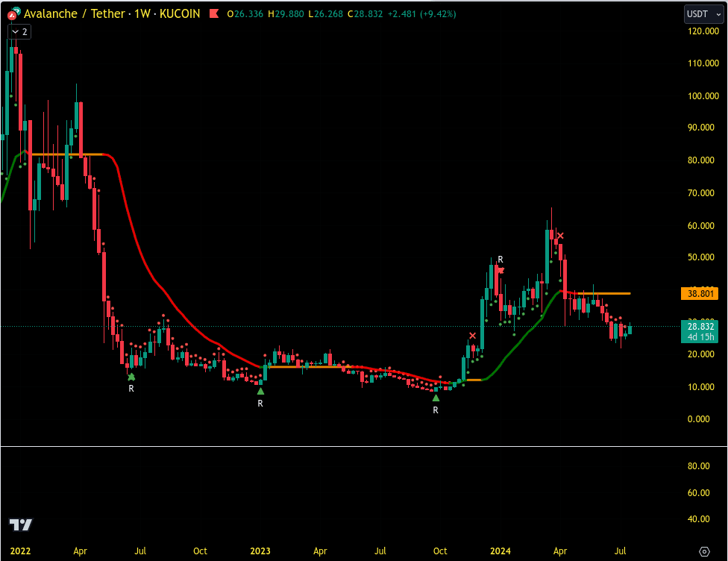Screen dimensions: 728x561
Task: Click the 120.000 price axis label
Action: [x=703, y=31]
